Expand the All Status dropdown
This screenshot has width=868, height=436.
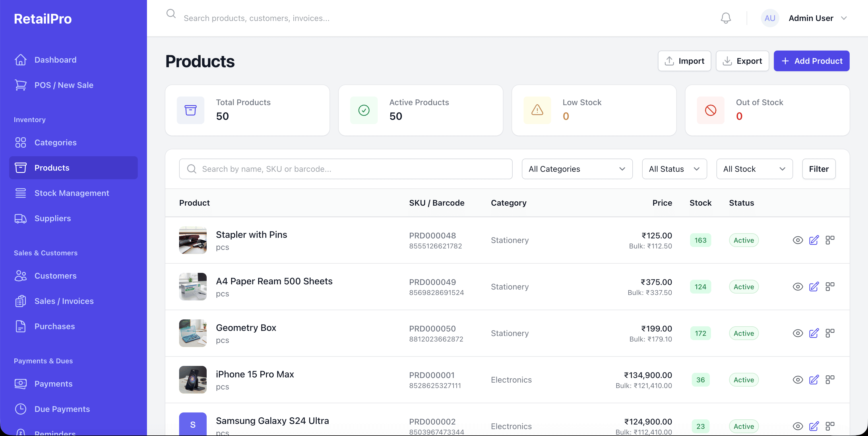pos(674,169)
